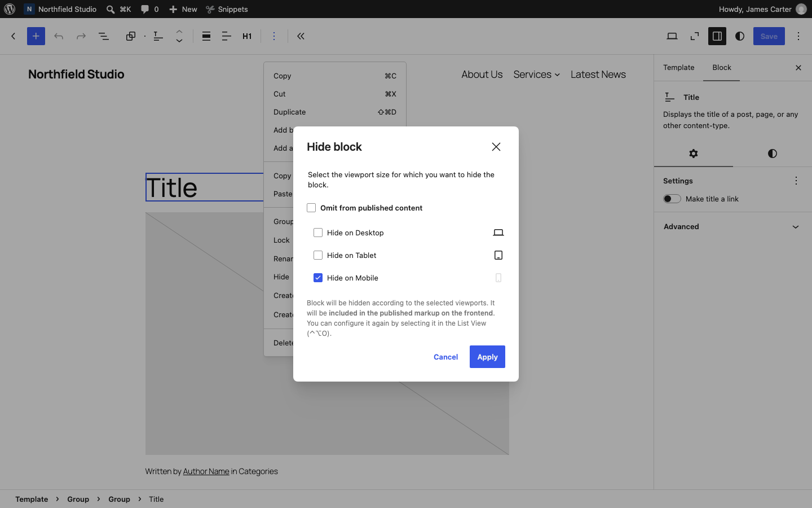Open Snippets in the admin bar
The height and width of the screenshot is (508, 812).
(x=227, y=9)
